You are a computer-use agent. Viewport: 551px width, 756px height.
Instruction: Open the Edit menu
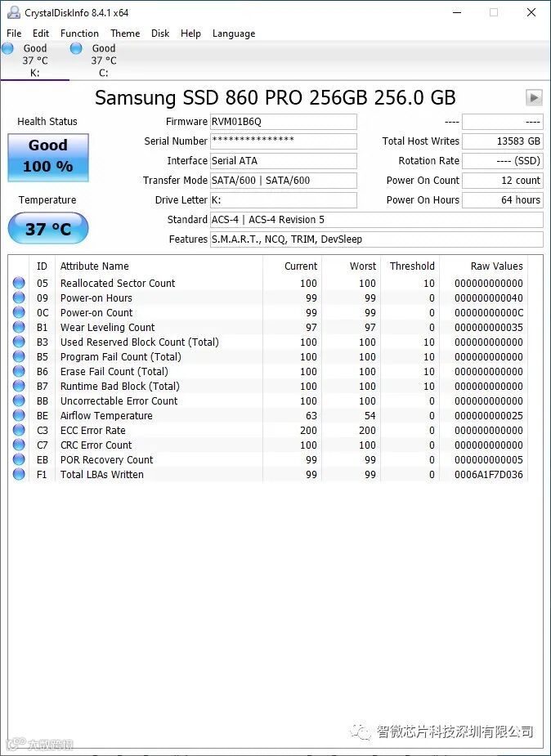coord(41,34)
